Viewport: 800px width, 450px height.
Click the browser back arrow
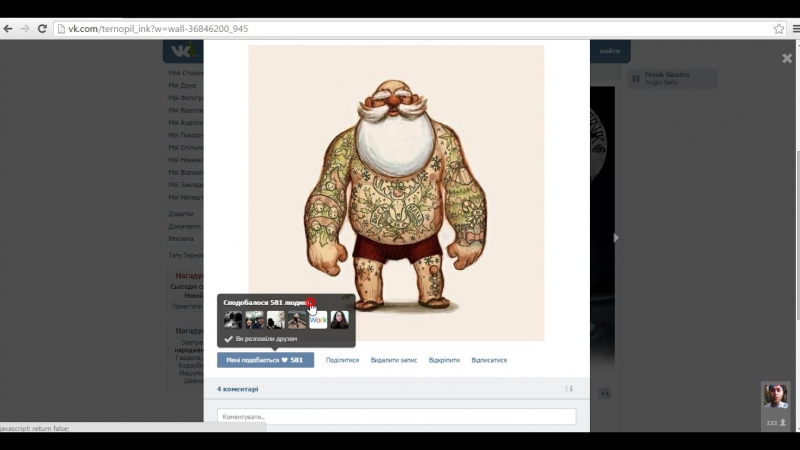[8, 29]
